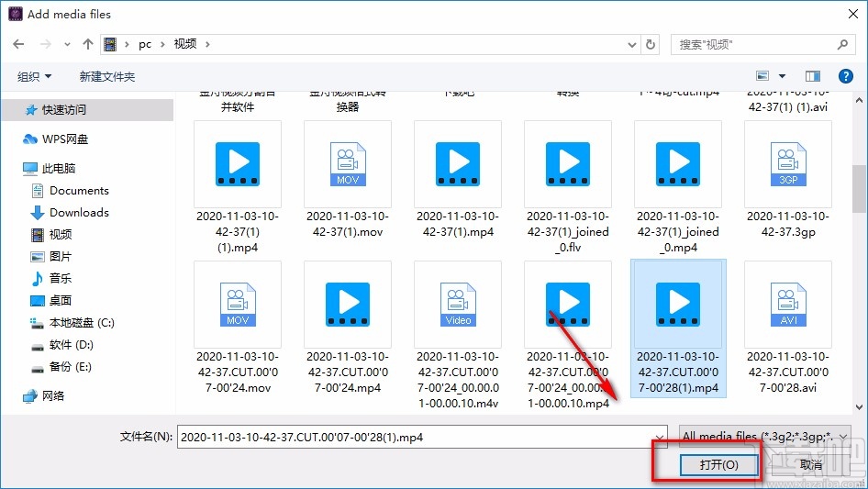Refresh the current folder view
Viewport: 868px width, 489px height.
651,44
